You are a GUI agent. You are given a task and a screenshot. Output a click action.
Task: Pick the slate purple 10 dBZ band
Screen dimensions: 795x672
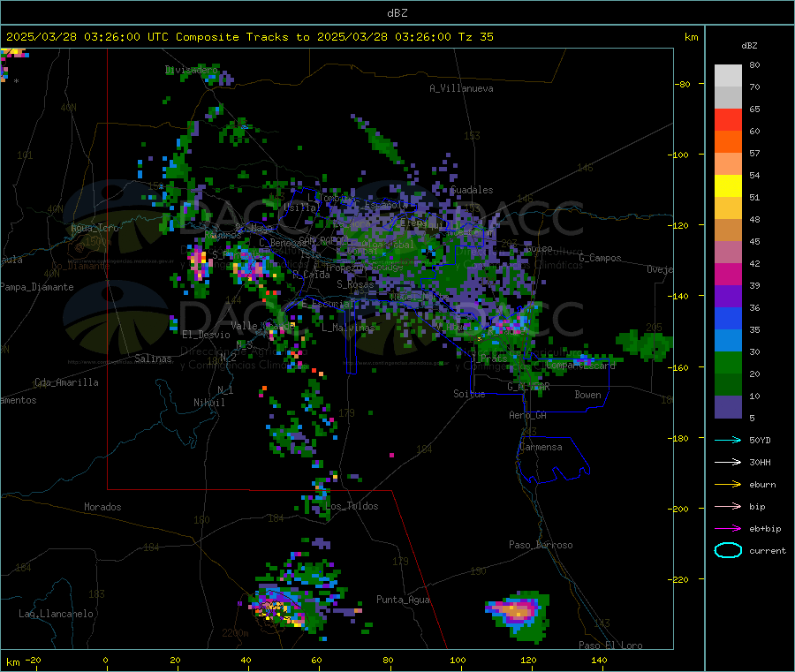pos(728,407)
